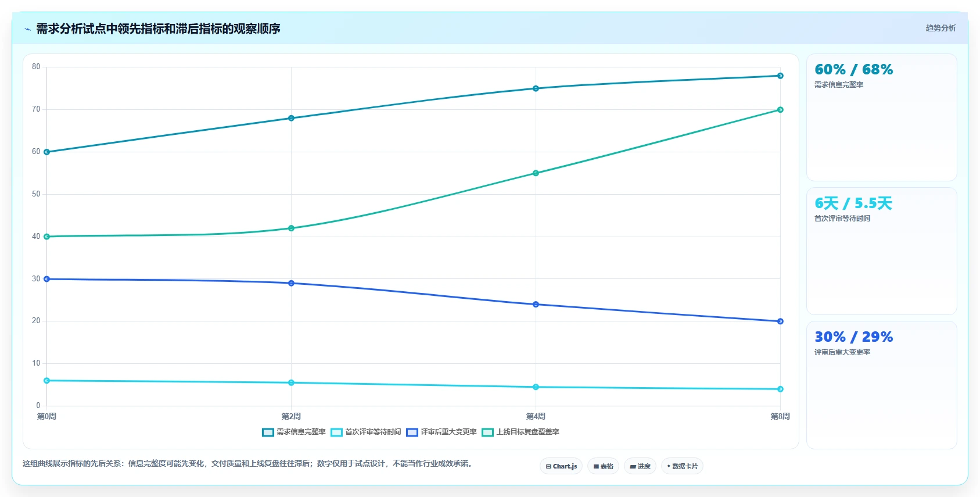Toggle the 首次评审等待时间 legend swatch
Viewport: 980px width, 497px height.
[x=336, y=432]
